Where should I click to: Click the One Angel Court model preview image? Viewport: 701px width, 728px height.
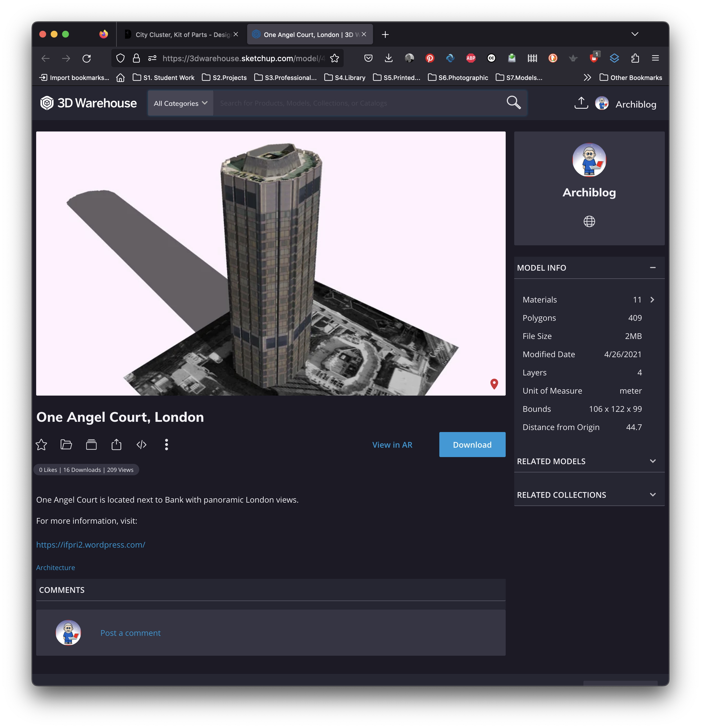(x=270, y=263)
